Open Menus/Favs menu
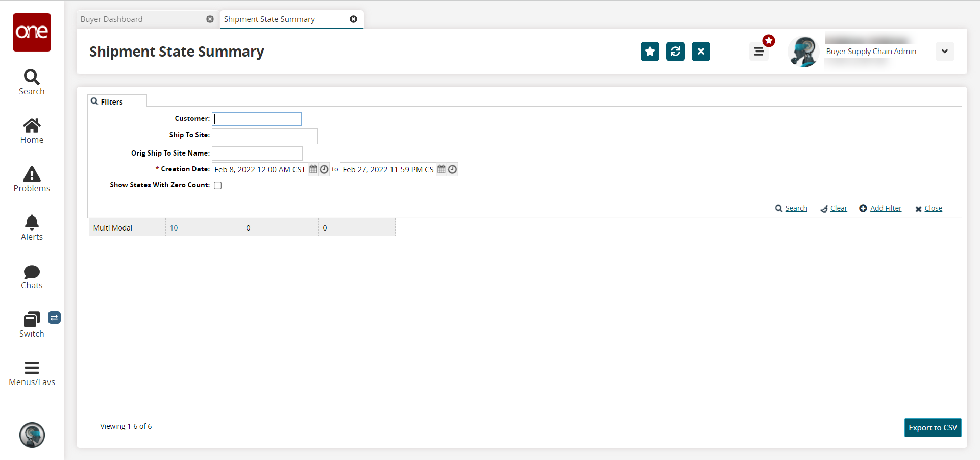This screenshot has height=460, width=980. pyautogui.click(x=32, y=374)
